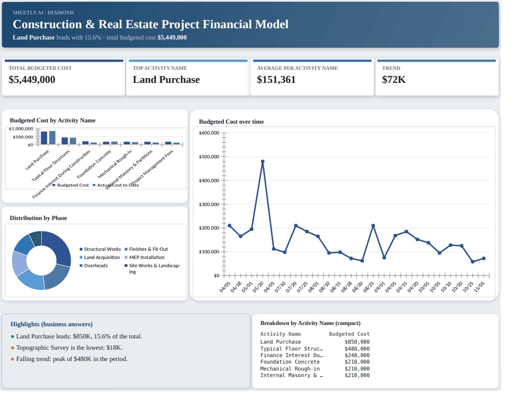532x400 pixels.
Task: Click the $1,000,000 y-axis label on bar chart
Action: click(21, 129)
